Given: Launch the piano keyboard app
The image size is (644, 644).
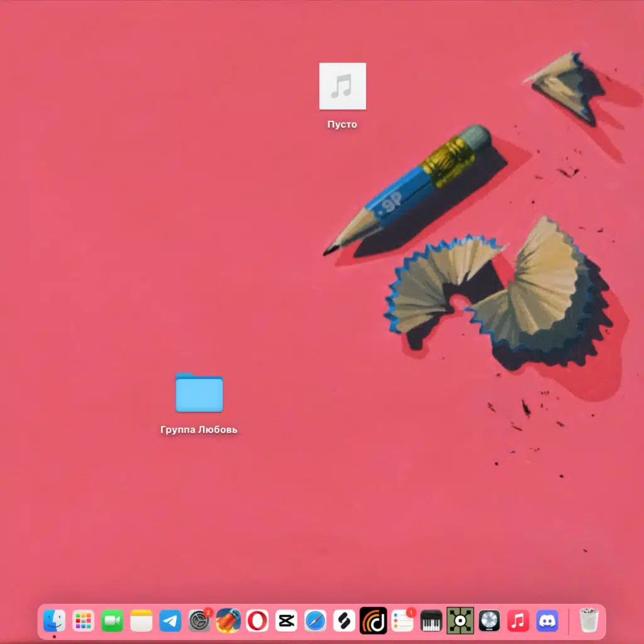Looking at the screenshot, I should [431, 621].
